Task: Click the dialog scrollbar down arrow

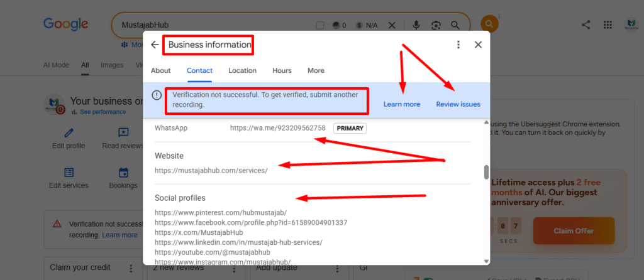Action: [486, 261]
